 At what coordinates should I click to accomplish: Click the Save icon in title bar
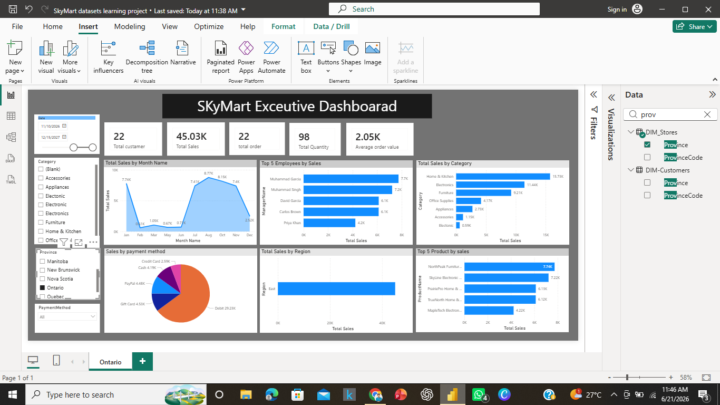pos(13,9)
